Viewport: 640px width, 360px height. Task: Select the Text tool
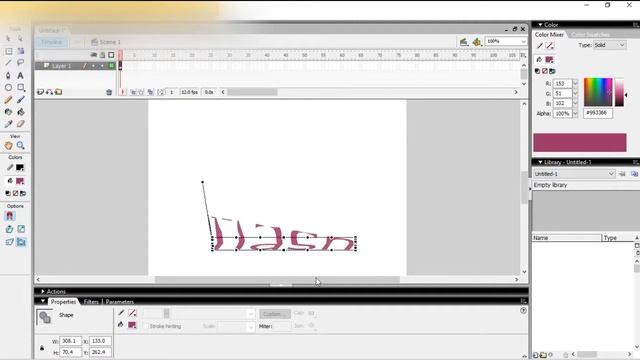20,76
